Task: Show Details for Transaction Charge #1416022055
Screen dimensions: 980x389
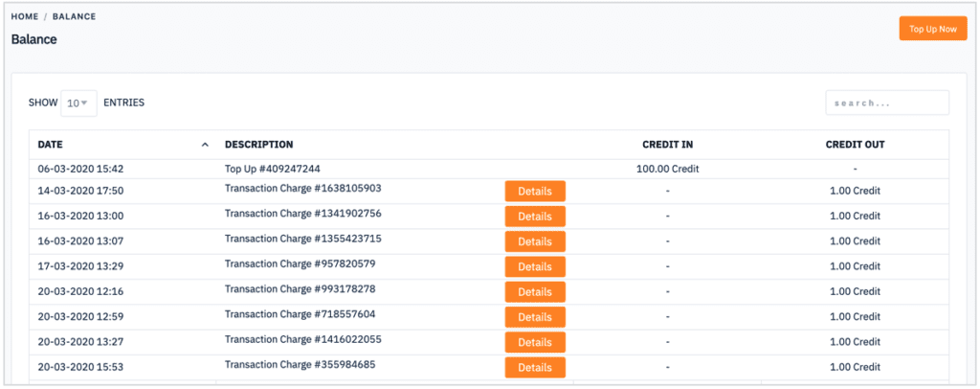Action: [535, 342]
